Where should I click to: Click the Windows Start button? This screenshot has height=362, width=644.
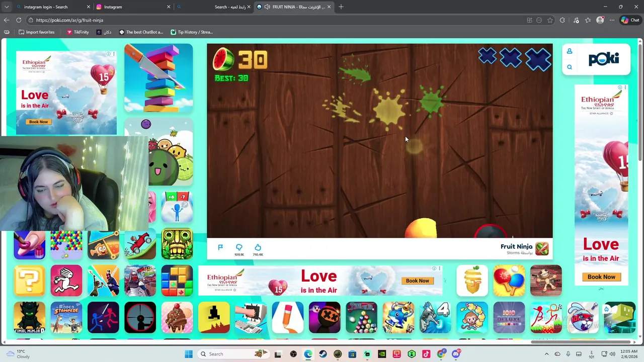(189, 354)
